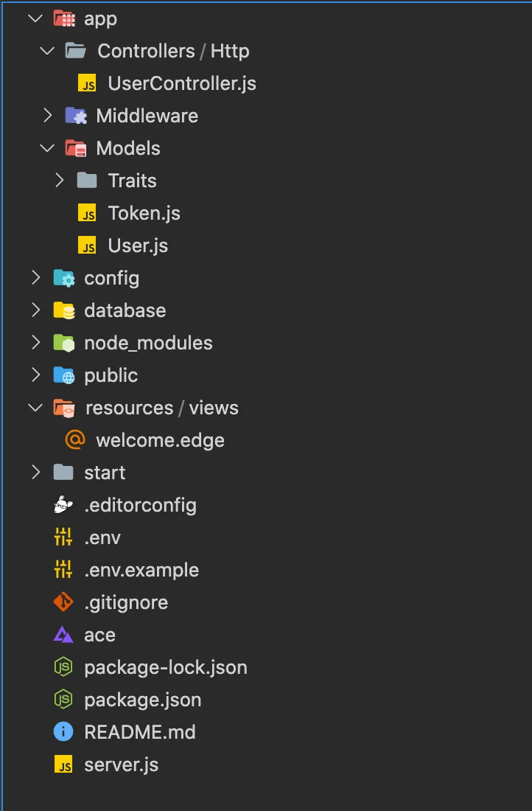Expand the config folder chevron
This screenshot has height=811, width=532.
click(35, 278)
